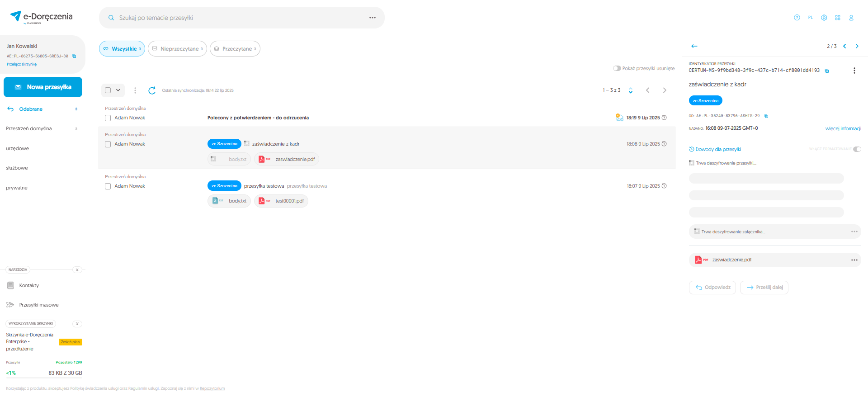Toggle Pokaż przesyłki usunięte switch
This screenshot has width=868, height=397.
[617, 68]
